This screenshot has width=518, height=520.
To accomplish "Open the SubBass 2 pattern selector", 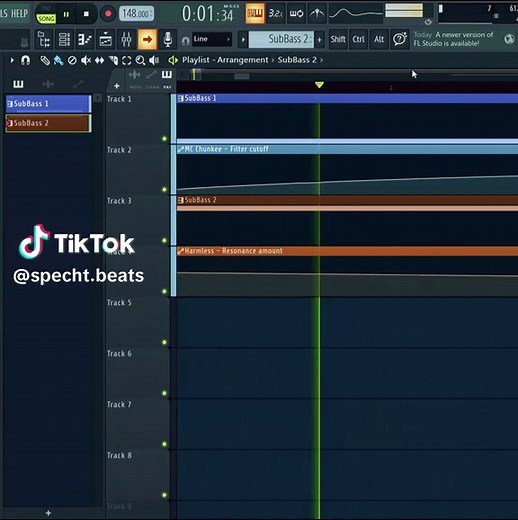I will (x=281, y=39).
